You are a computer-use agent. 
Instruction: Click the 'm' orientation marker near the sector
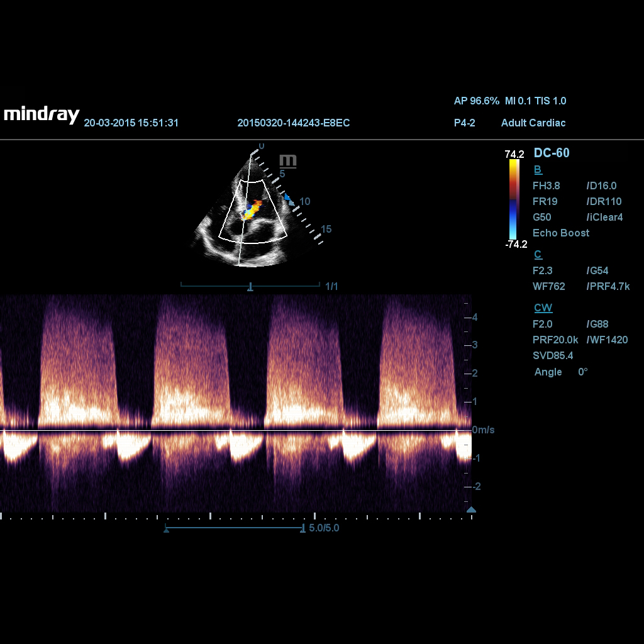[287, 161]
